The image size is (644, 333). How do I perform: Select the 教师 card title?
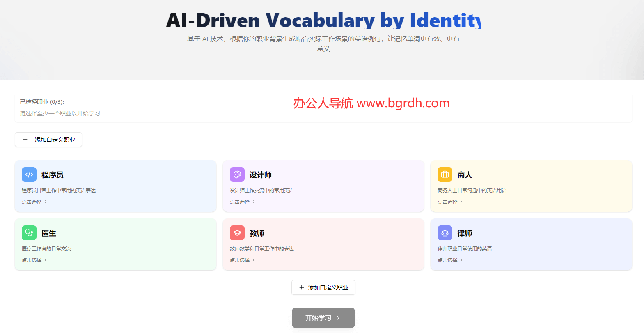[257, 233]
